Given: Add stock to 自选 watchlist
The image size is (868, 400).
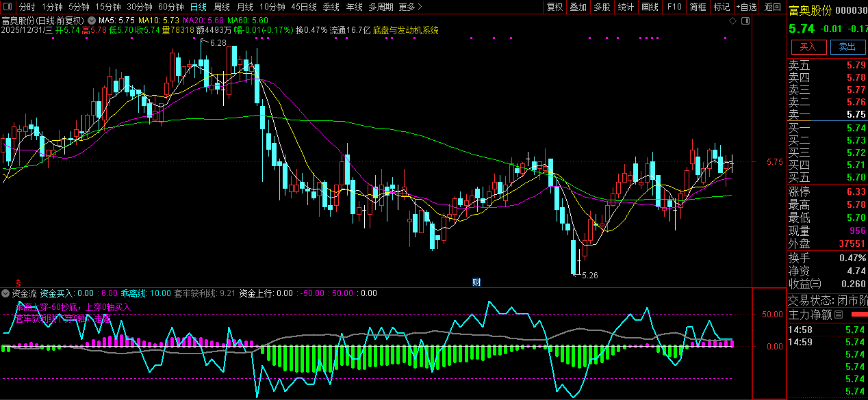Looking at the screenshot, I should coord(747,7).
